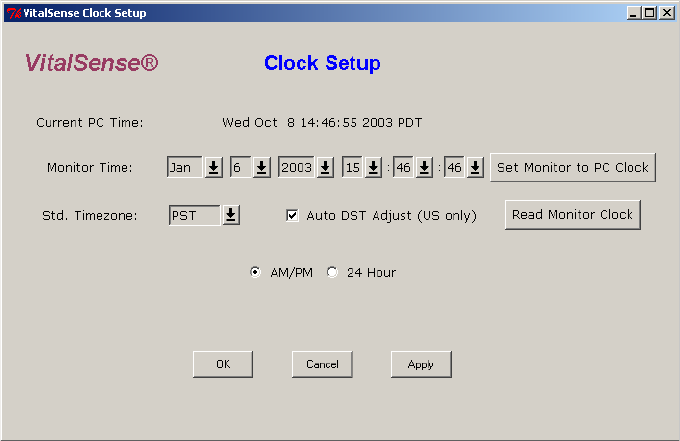Click the Std. Timezone field showing PST
The image size is (680, 441).
pos(195,215)
